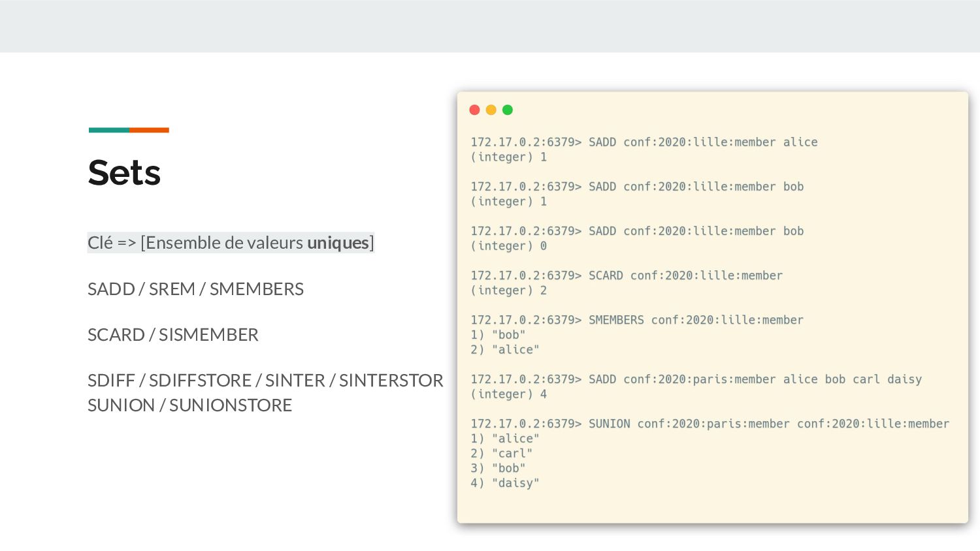Image resolution: width=980 pixels, height=551 pixels.
Task: Click the "SADD / SREM / SMEMBERS" line
Action: click(195, 289)
